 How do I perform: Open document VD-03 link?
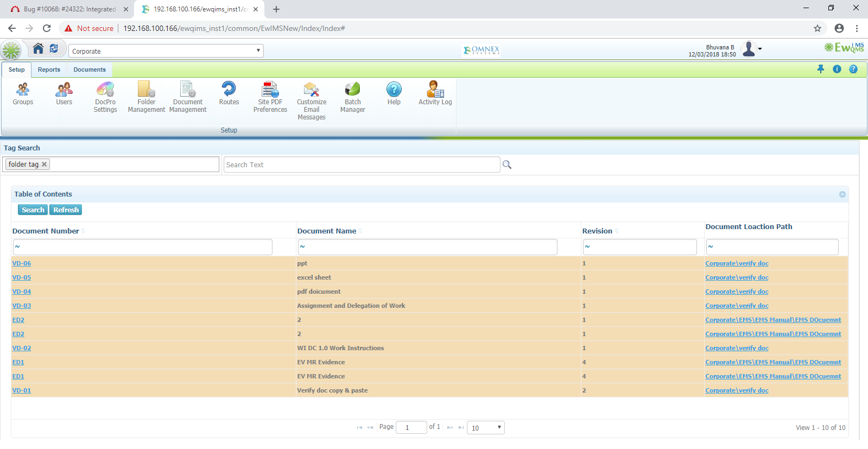pos(22,306)
